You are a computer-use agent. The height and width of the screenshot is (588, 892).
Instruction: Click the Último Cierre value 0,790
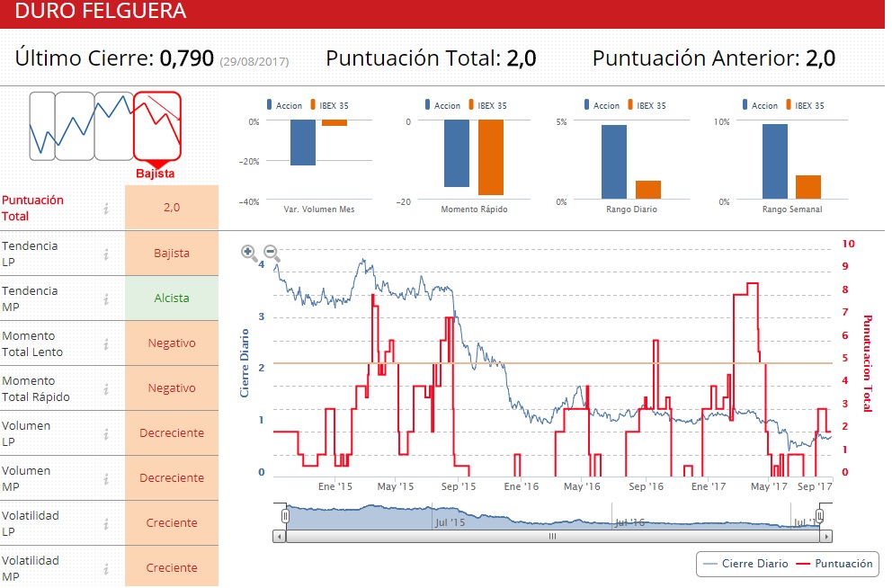[187, 58]
